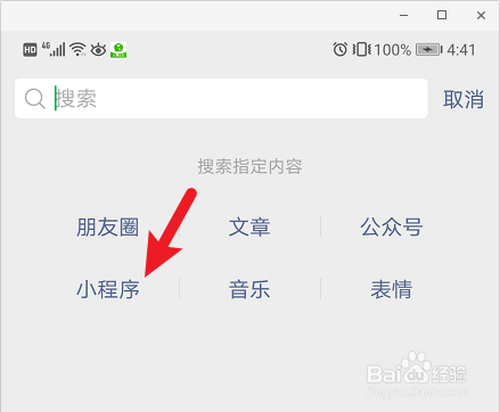Click the vibrate mode icon
This screenshot has height=412, width=500.
coord(362,50)
